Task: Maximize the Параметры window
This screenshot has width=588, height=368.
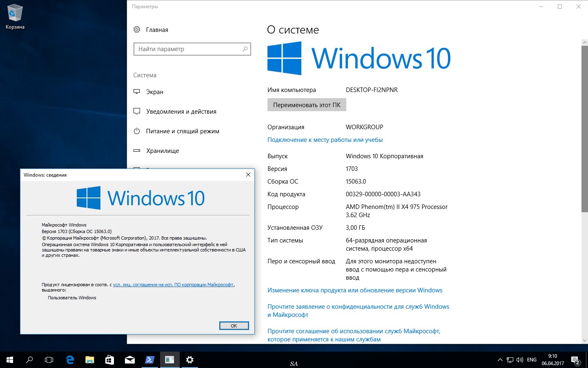Action: [x=560, y=7]
